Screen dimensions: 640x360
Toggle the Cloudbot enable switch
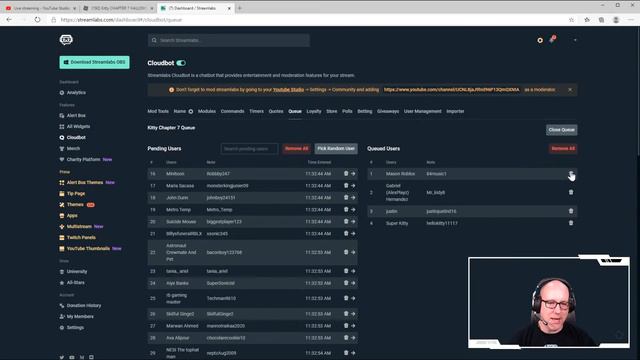click(181, 63)
